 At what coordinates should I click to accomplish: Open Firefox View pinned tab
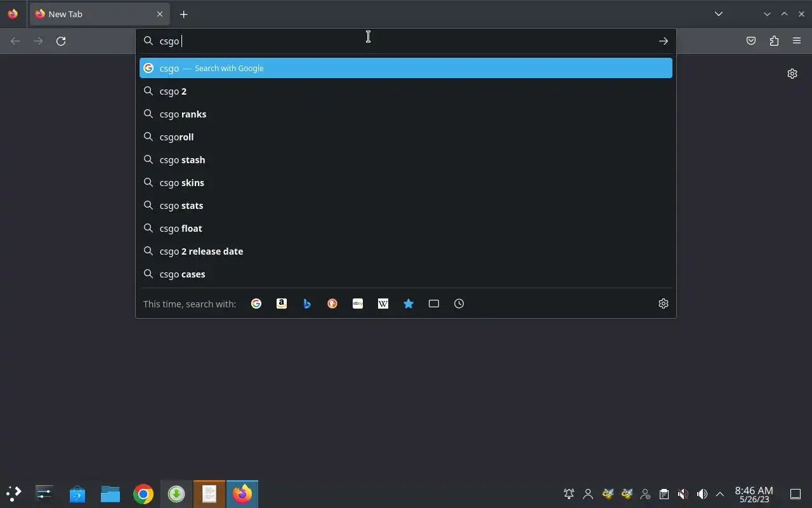(x=13, y=14)
